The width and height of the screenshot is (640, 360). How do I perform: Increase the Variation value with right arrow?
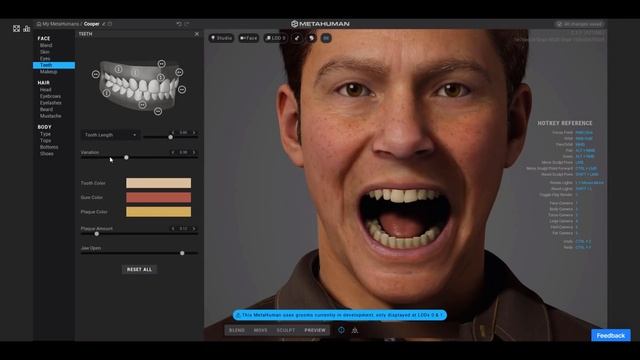194,152
